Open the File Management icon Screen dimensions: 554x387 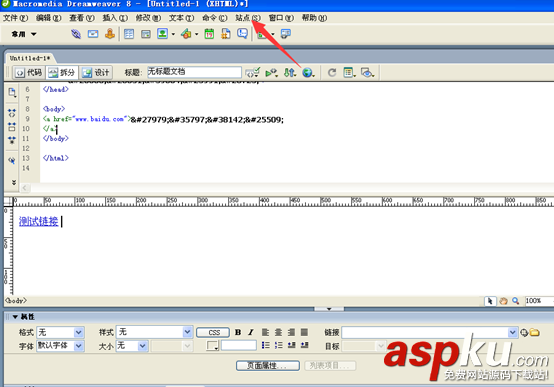[x=290, y=72]
